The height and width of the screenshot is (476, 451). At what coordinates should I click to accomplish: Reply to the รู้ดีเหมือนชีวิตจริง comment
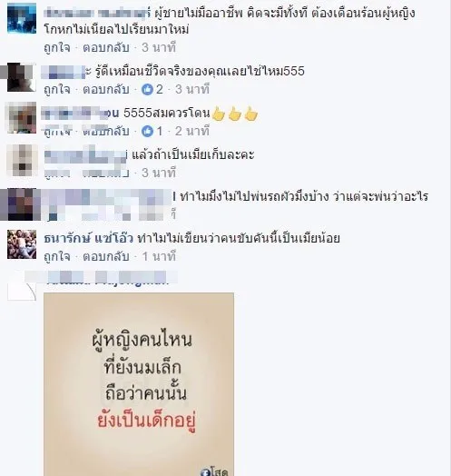click(106, 90)
